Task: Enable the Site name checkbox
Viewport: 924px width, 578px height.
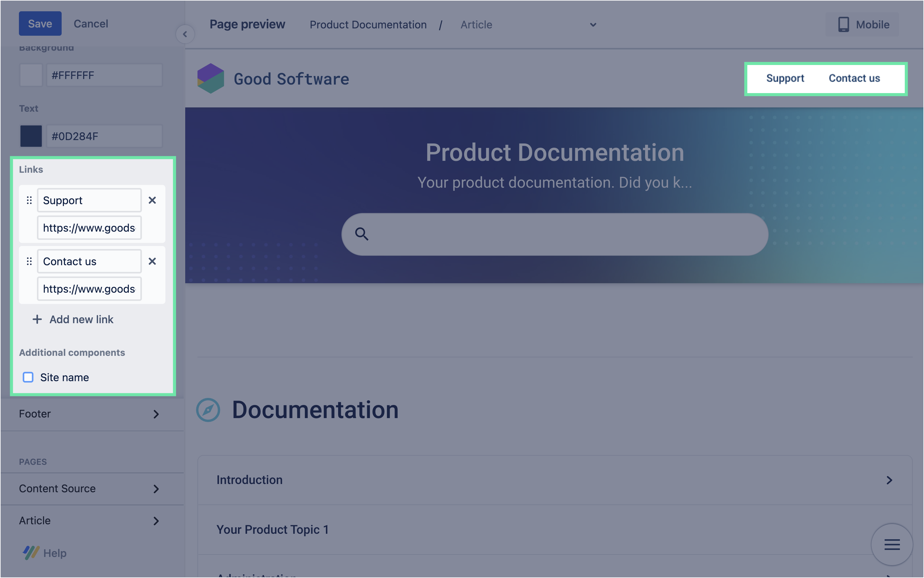Action: pos(28,377)
